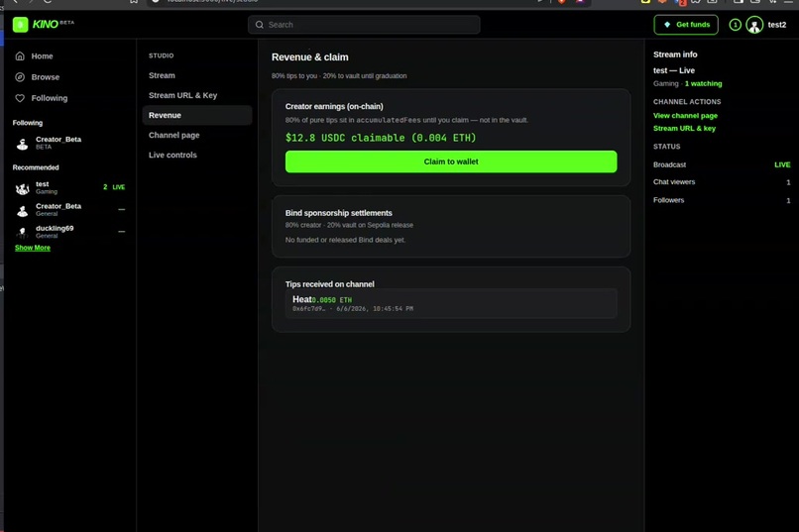Follow Stream URL & key link under Channel Actions
This screenshot has width=799, height=532.
(684, 128)
